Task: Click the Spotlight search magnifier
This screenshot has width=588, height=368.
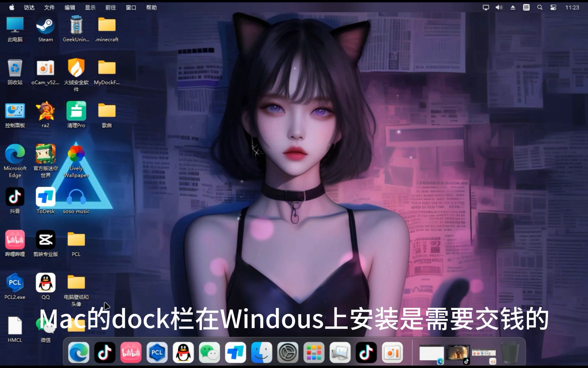Action: tap(540, 7)
